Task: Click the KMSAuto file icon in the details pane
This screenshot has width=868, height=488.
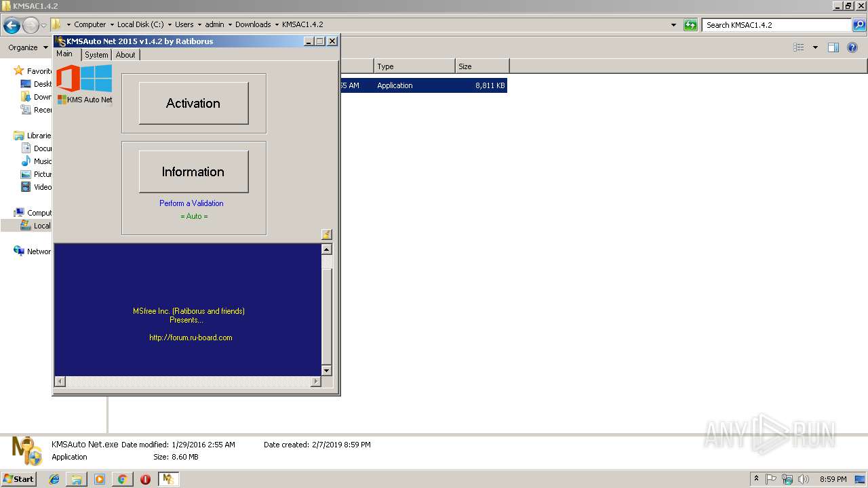Action: [27, 451]
